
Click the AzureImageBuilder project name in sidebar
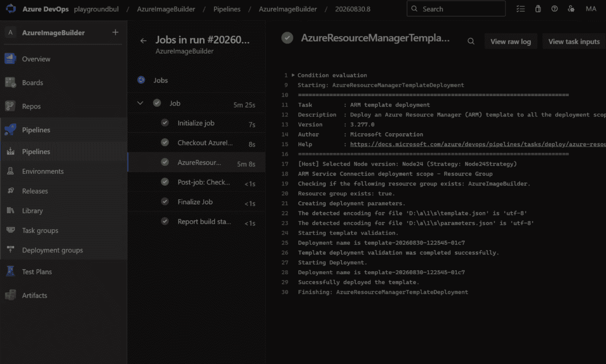[53, 33]
